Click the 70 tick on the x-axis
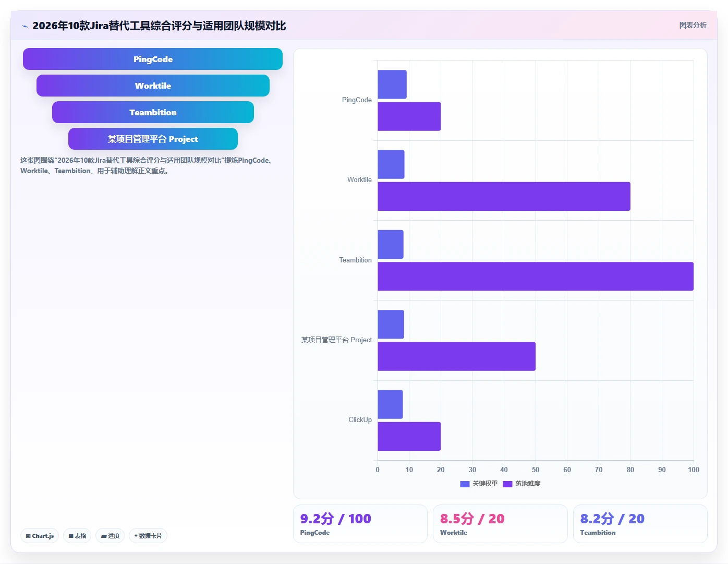This screenshot has height=564, width=728. [599, 470]
